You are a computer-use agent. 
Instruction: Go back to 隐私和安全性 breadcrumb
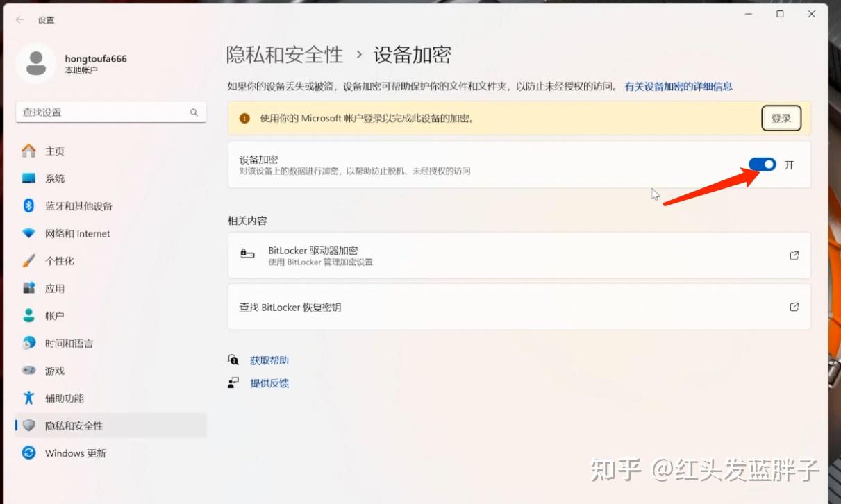[x=285, y=55]
